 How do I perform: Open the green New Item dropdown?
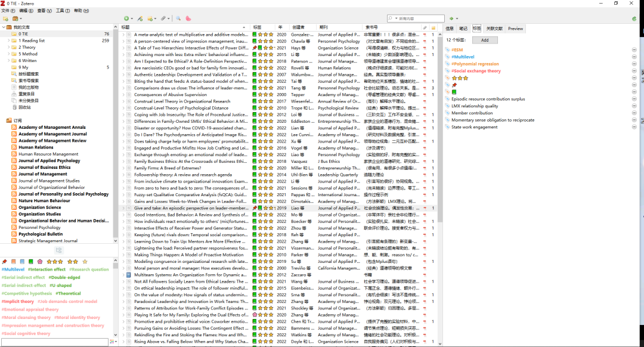tap(128, 18)
